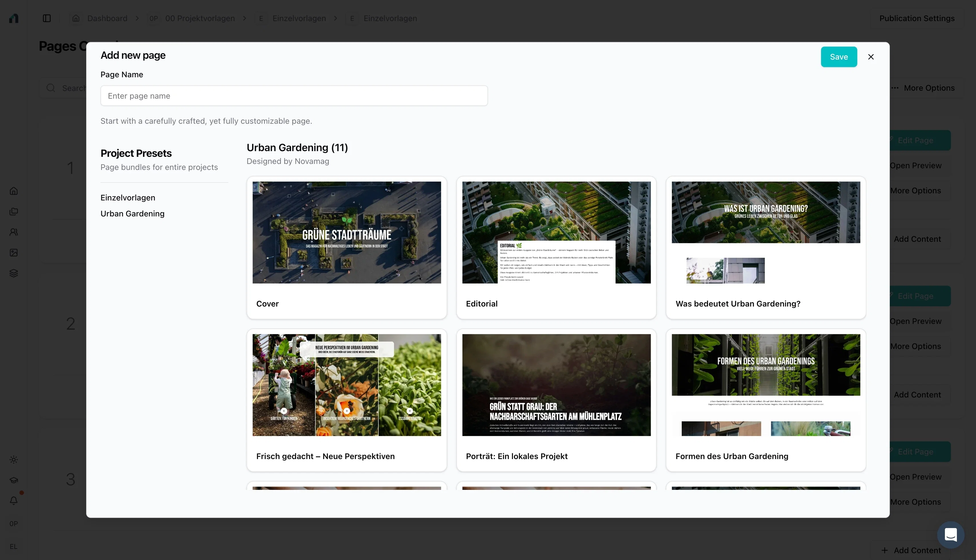Open Home from the left sidebar
This screenshot has height=560, width=976.
(x=14, y=191)
